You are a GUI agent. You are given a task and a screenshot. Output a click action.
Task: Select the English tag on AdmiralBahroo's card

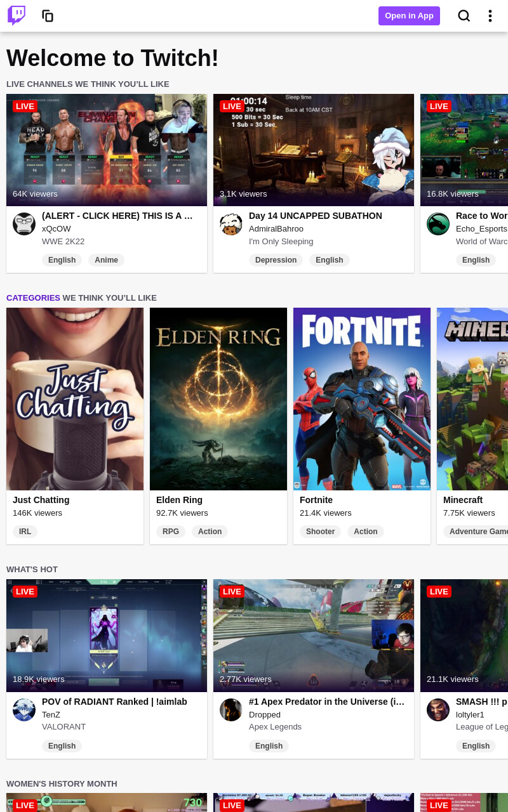click(330, 260)
